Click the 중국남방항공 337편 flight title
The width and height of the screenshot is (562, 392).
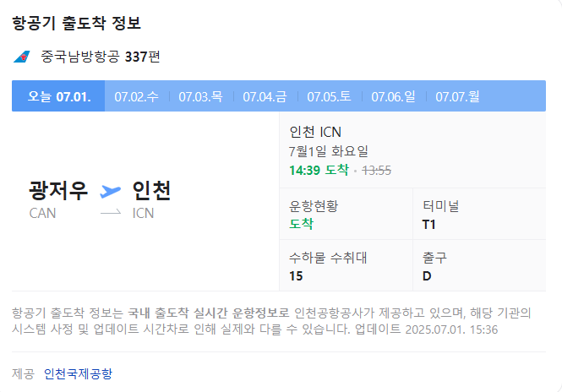(101, 57)
